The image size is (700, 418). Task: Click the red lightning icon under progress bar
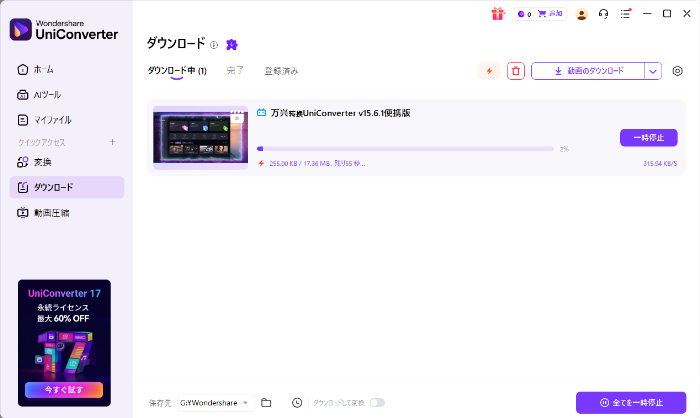coord(261,163)
